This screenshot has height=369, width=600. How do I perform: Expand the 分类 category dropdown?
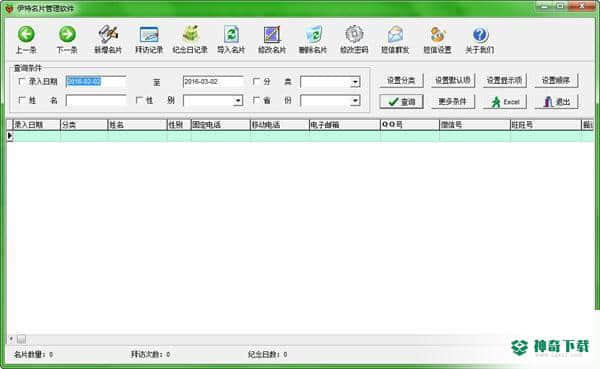click(355, 82)
